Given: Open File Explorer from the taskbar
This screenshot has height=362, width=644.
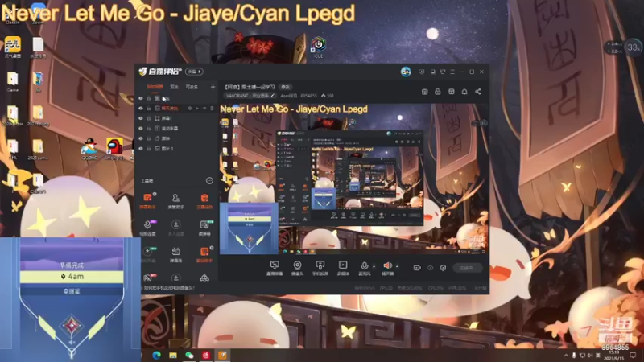Looking at the screenshot, I should pos(173,356).
